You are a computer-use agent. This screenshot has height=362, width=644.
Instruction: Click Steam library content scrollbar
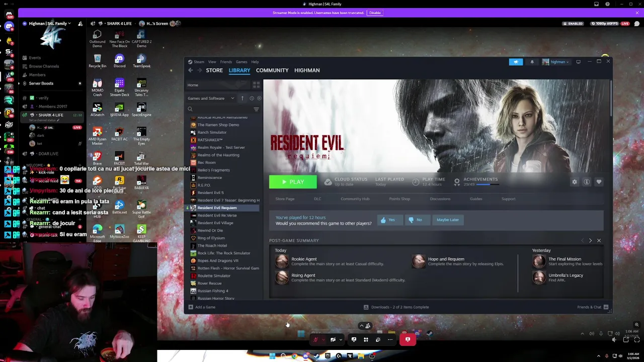(x=611, y=98)
